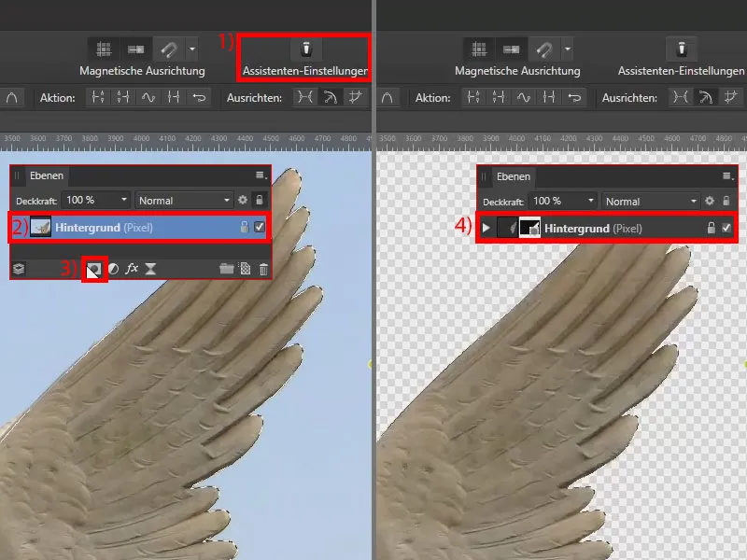Toggle first Ausrichten snap icon in left screenshot
747x560 pixels.
pyautogui.click(x=305, y=97)
